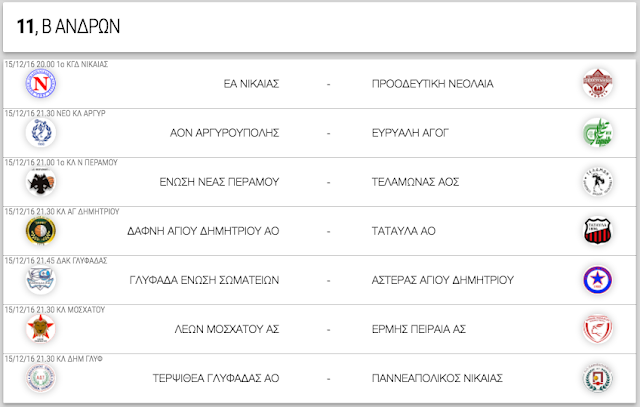Viewport: 640px width, 407px height.
Task: Click the ΕΑ ΝΙΚΑΙΑΣ team logo
Action: (41, 84)
